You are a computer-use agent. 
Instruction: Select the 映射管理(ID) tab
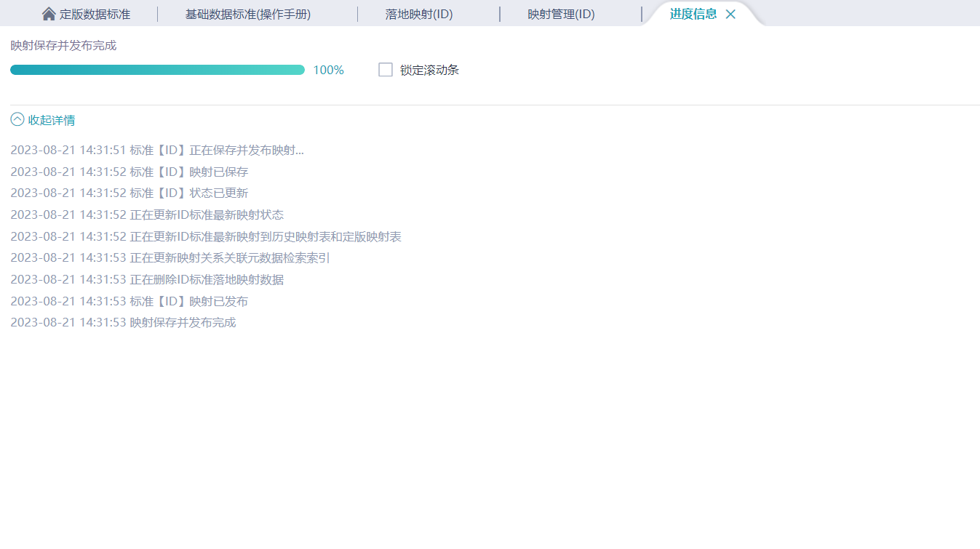pyautogui.click(x=561, y=15)
